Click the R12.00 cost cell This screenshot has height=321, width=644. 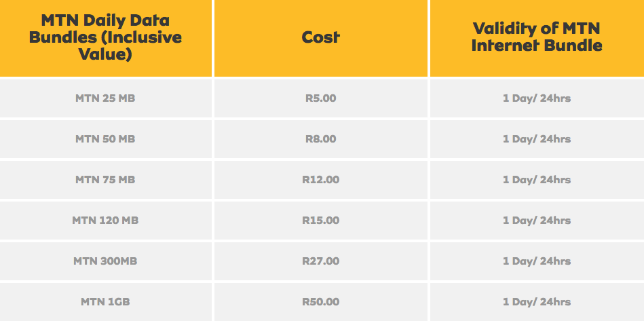pyautogui.click(x=321, y=179)
